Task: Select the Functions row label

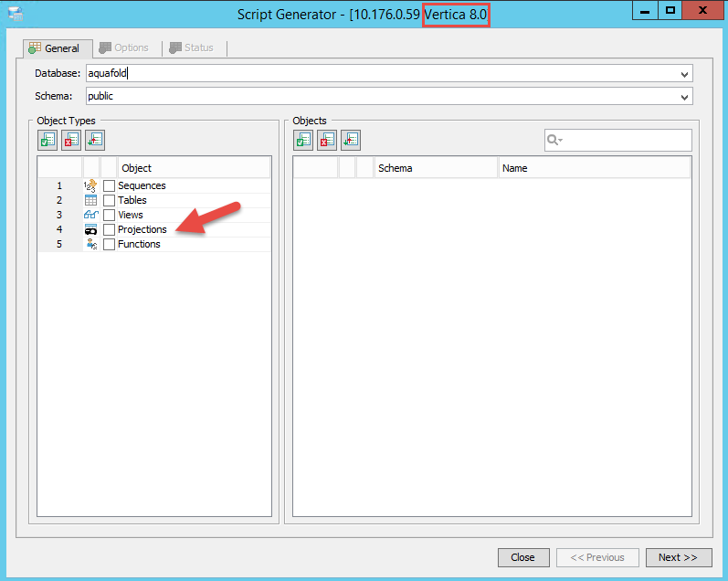Action: pyautogui.click(x=139, y=244)
